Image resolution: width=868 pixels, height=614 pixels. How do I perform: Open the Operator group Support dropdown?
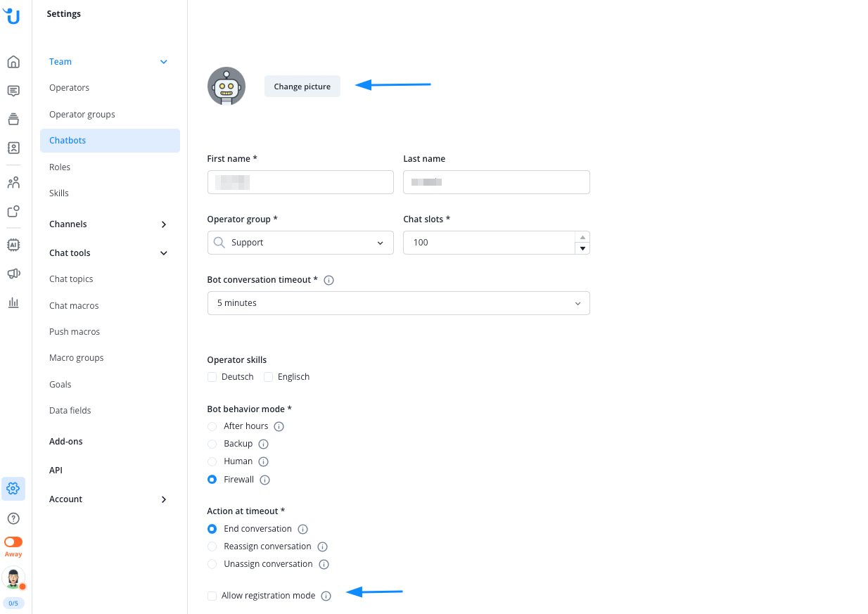(300, 243)
